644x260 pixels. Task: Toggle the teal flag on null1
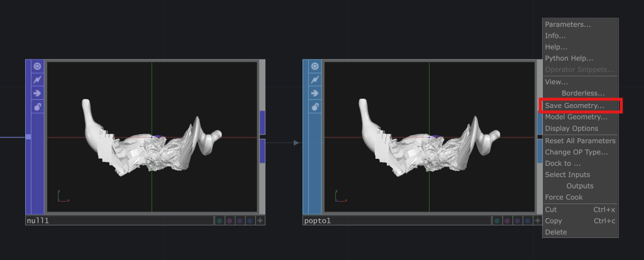[x=219, y=220]
